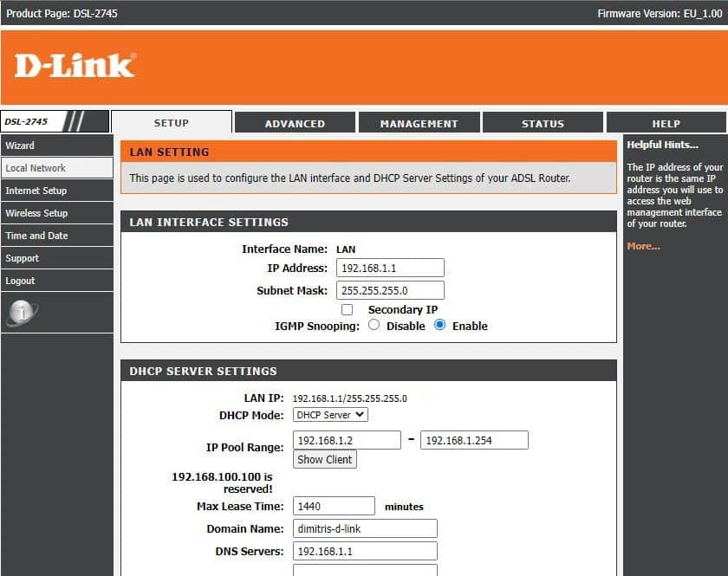Select Enable for IGMP Snooping

(x=441, y=325)
